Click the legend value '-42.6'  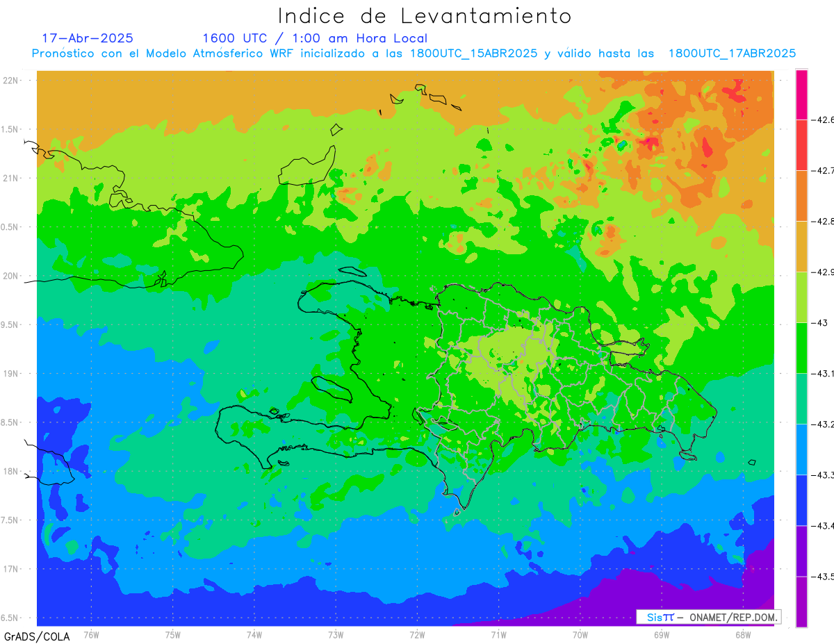(824, 119)
